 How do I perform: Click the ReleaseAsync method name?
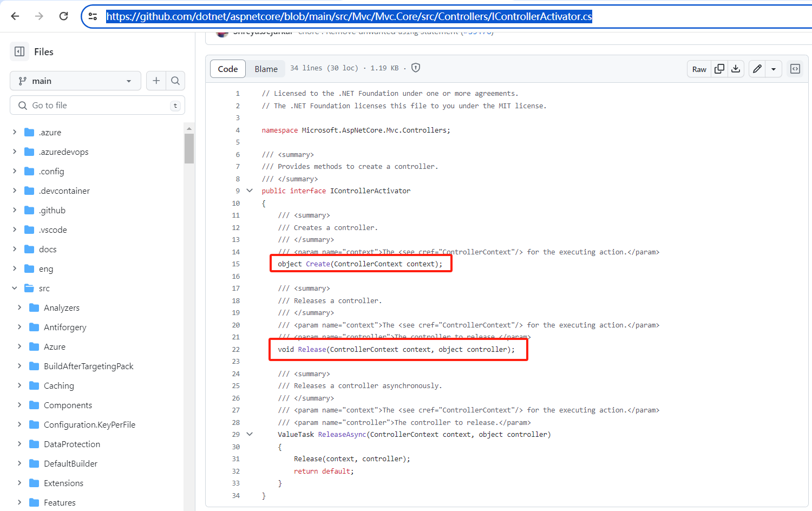[342, 434]
